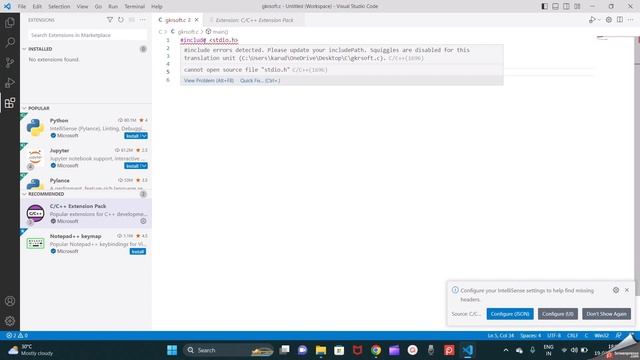
Task: Open the Source Control view
Action: [x=10, y=62]
